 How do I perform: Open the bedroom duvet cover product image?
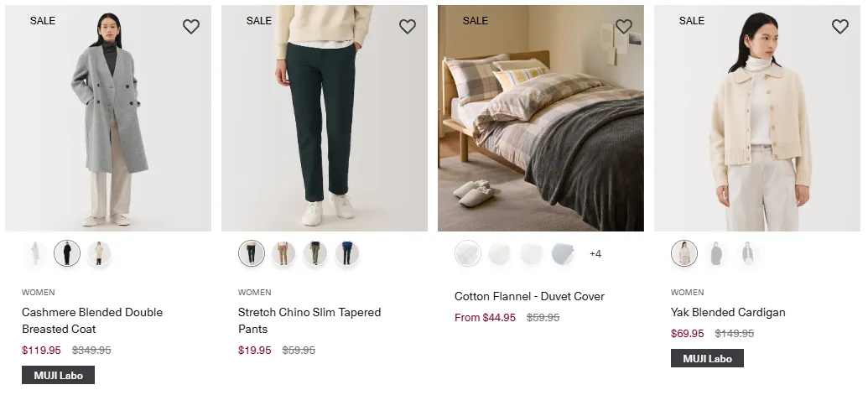541,118
